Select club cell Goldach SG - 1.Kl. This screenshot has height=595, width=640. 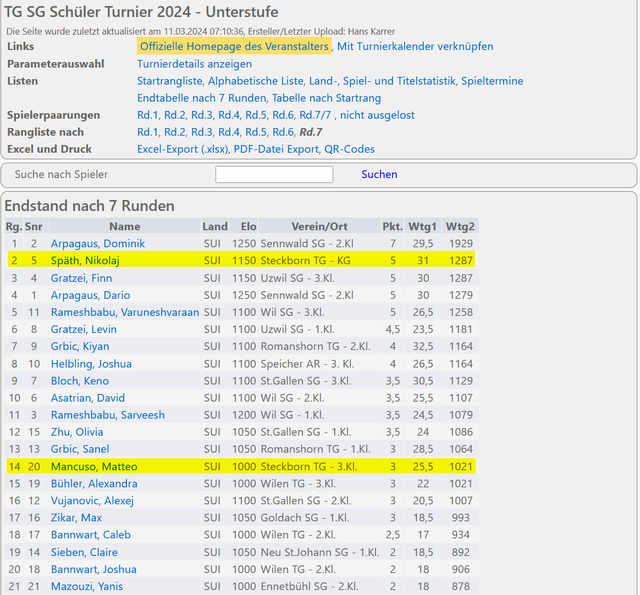304,517
